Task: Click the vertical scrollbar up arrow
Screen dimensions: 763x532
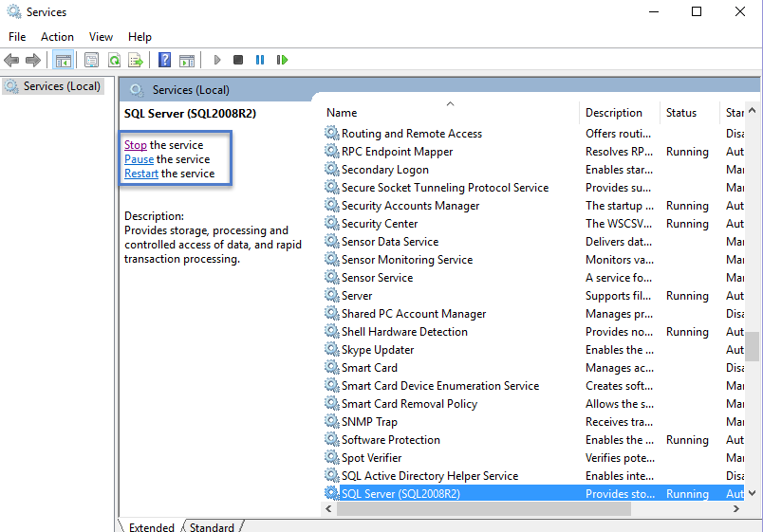Action: pos(753,110)
